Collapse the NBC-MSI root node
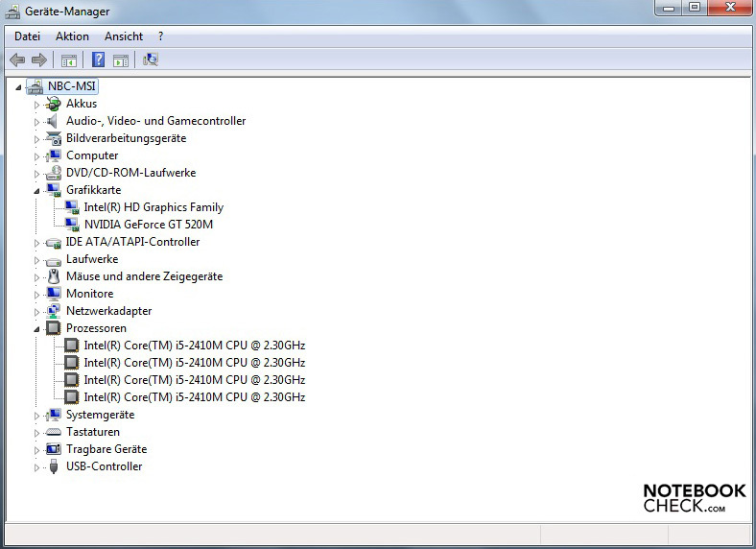Screen dimensions: 756x549 [18, 87]
